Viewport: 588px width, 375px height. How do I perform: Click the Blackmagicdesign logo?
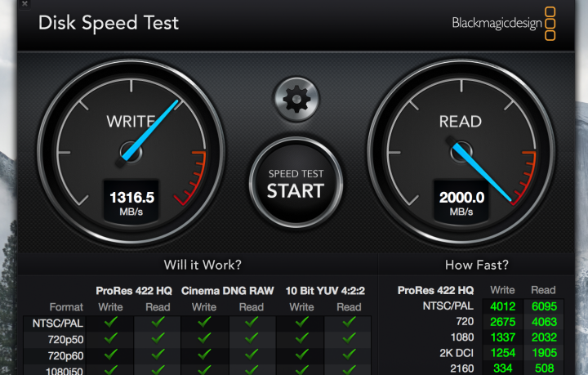(504, 23)
